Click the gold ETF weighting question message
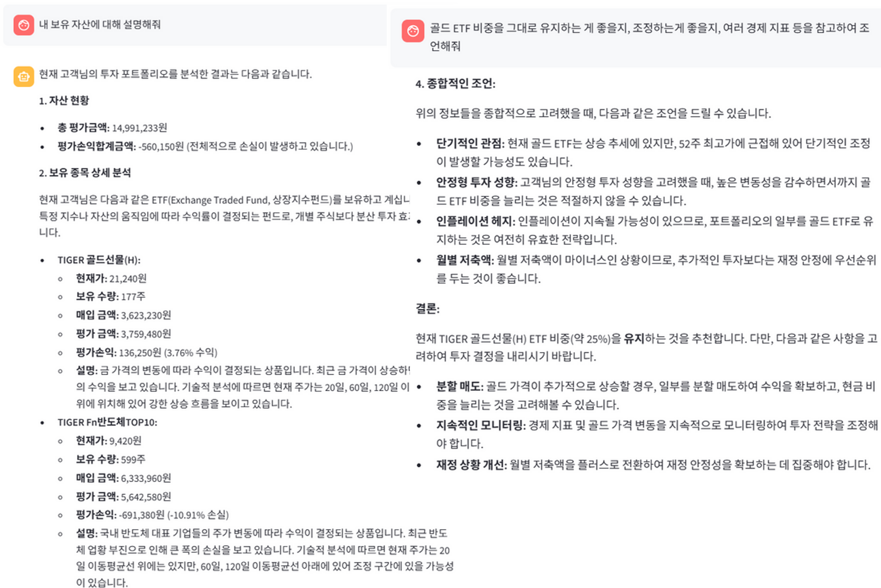 pos(649,37)
